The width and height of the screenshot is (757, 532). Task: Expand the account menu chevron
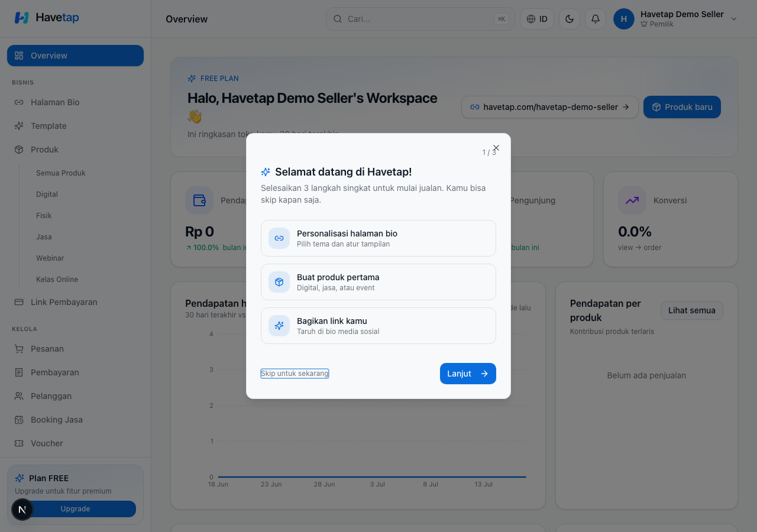click(x=734, y=19)
